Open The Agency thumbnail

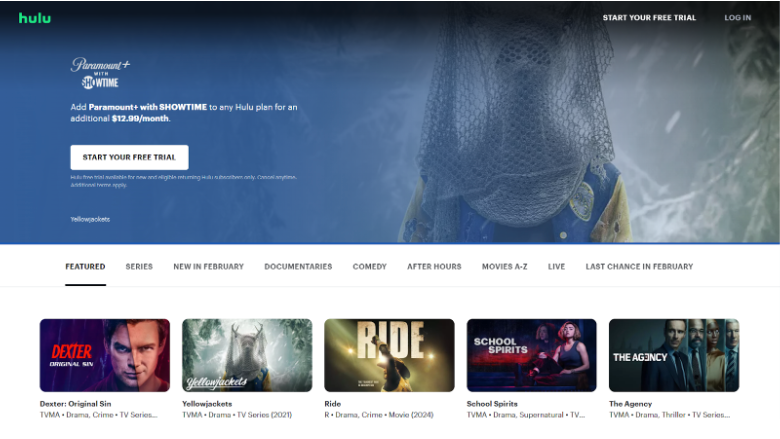pos(674,355)
